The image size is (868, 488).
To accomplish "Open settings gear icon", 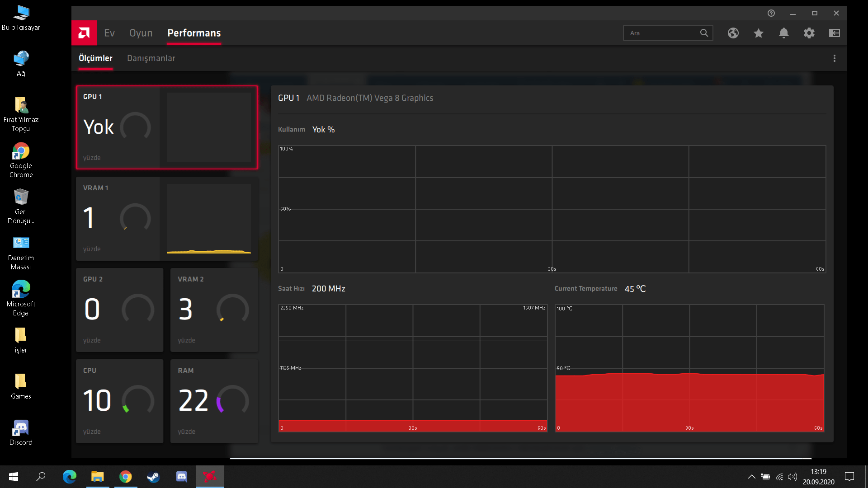I will pos(809,33).
